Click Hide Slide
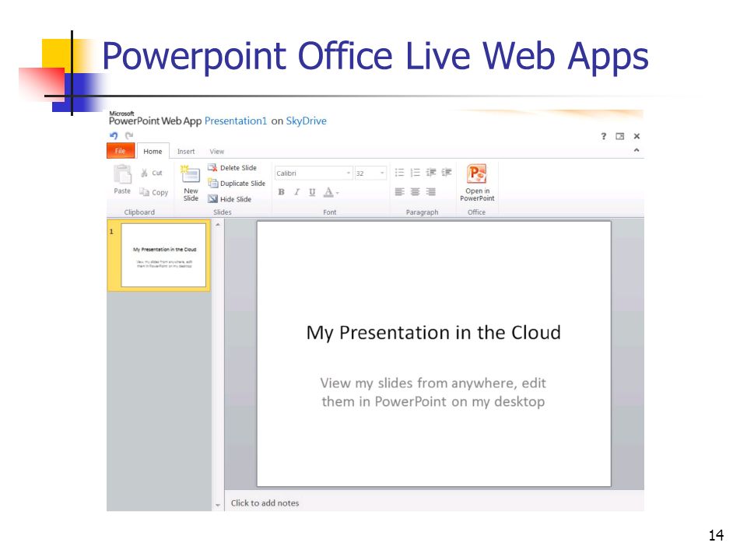This screenshot has width=747, height=560. (230, 199)
